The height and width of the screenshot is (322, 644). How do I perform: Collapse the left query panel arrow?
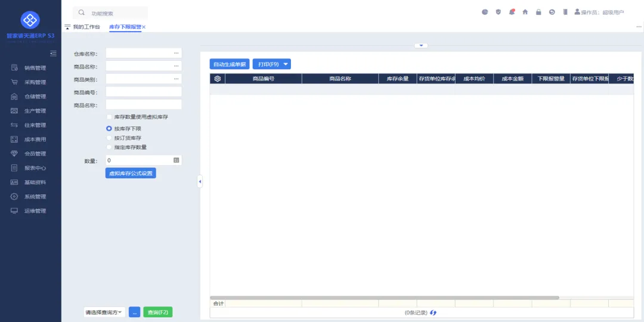tap(200, 181)
